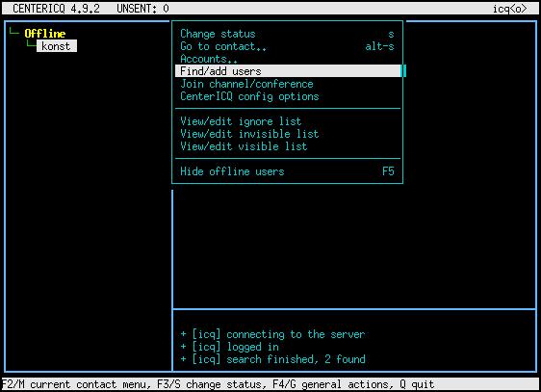The width and height of the screenshot is (541, 392).
Task: Select the Change status menu entry
Action: pyautogui.click(x=288, y=34)
